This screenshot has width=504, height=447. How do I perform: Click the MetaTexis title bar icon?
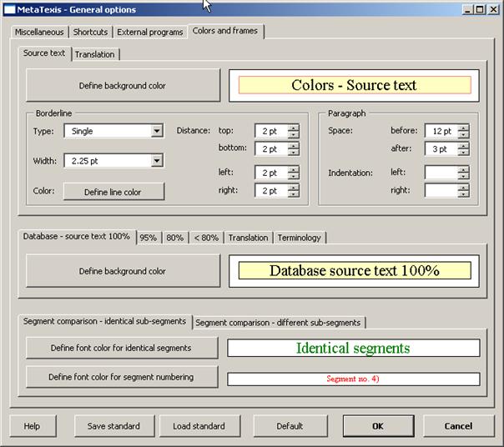click(9, 10)
